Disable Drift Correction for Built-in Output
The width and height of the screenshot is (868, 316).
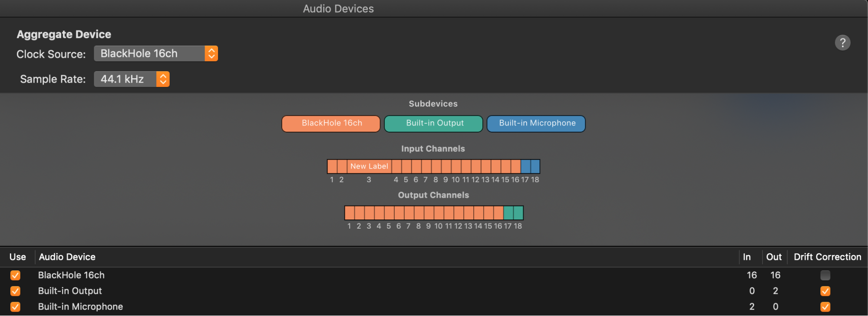(x=825, y=291)
